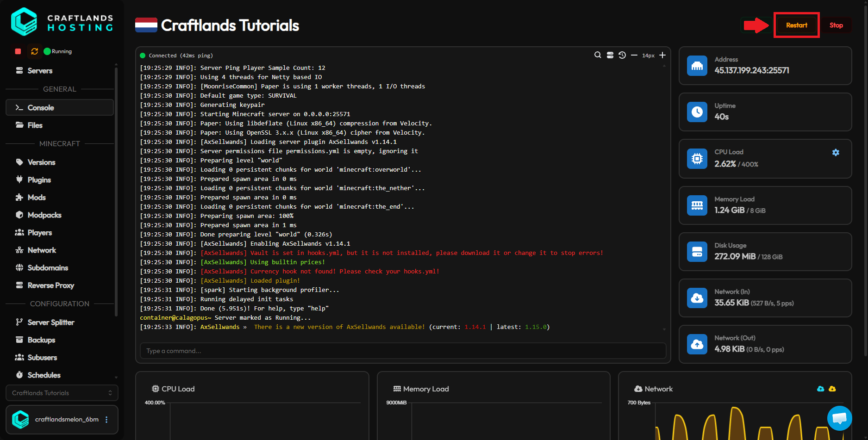Click the Stop button
The width and height of the screenshot is (868, 440).
836,25
